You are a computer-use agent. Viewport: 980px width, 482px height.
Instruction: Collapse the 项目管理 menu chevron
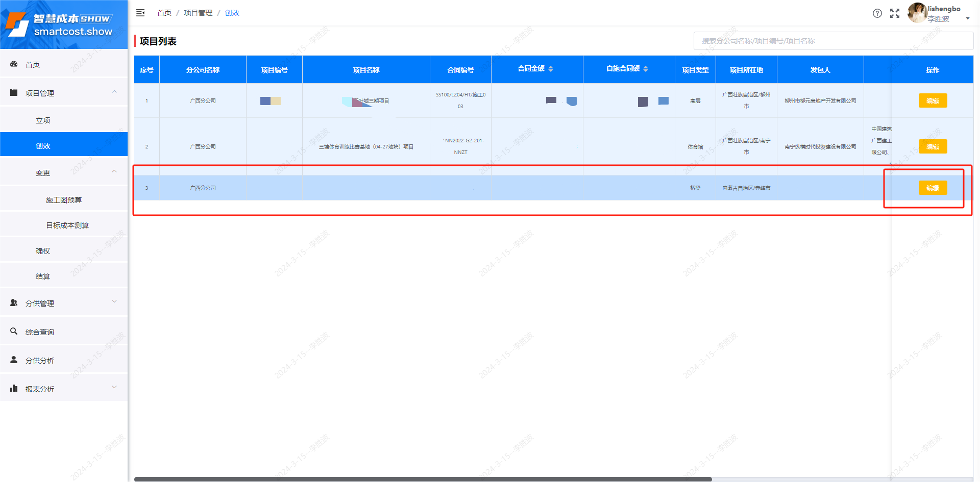coord(114,92)
